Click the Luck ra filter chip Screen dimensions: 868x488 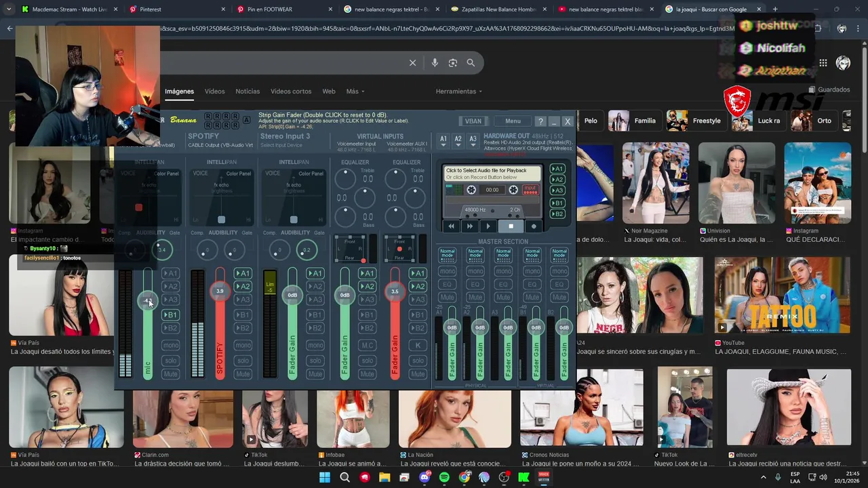click(x=757, y=121)
